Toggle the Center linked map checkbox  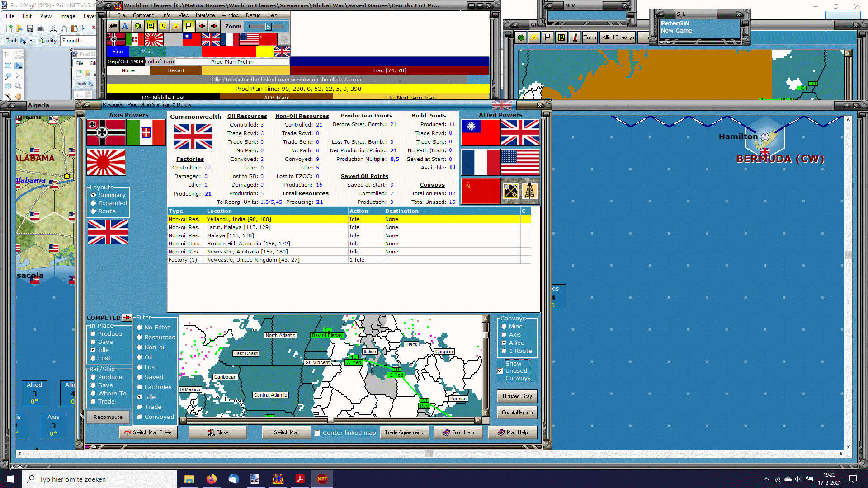tap(317, 433)
